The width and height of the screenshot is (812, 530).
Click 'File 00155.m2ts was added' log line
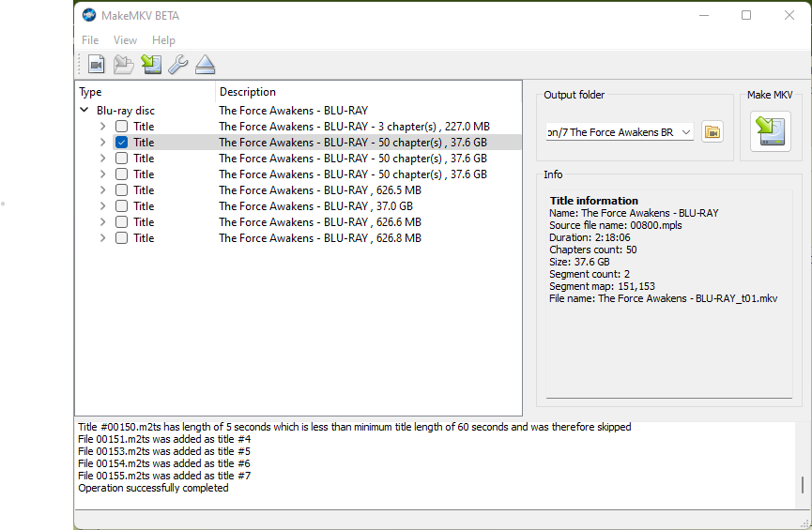pyautogui.click(x=164, y=476)
